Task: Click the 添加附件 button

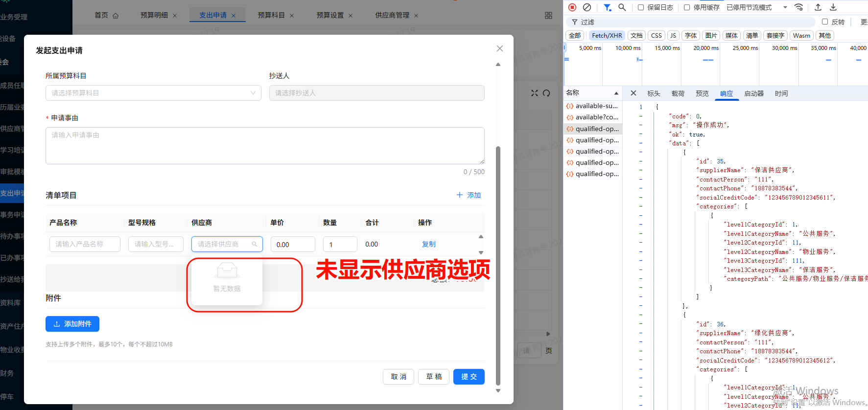Action: [x=72, y=324]
